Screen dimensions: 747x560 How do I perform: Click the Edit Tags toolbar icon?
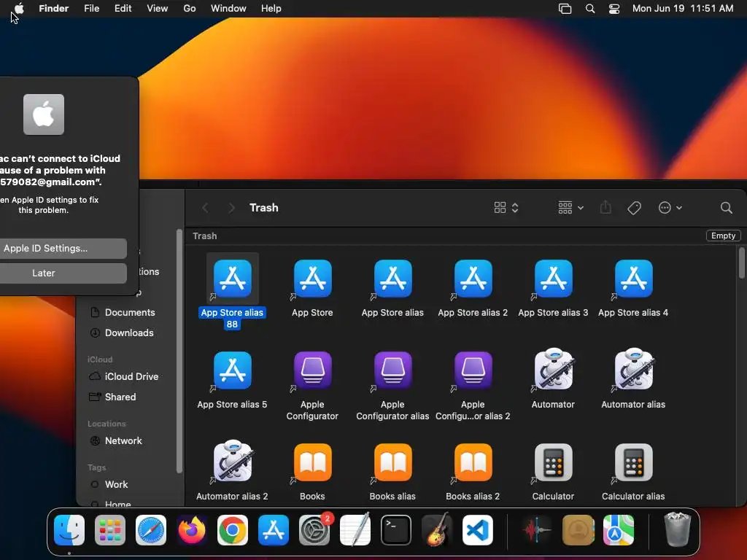coord(634,208)
